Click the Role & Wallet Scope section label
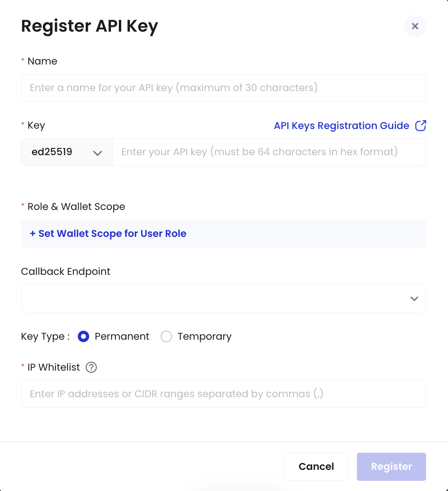The image size is (448, 491). point(76,206)
